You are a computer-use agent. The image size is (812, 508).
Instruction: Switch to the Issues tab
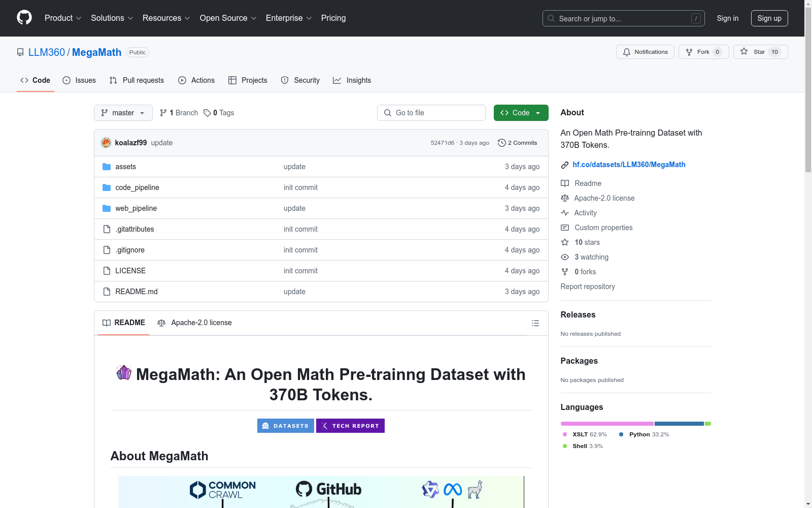[79, 80]
